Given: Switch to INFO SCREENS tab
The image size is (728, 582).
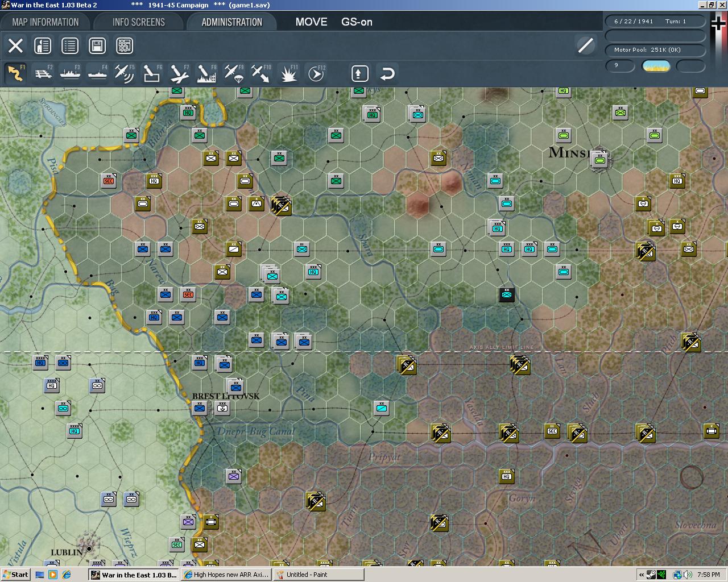Looking at the screenshot, I should tap(139, 22).
